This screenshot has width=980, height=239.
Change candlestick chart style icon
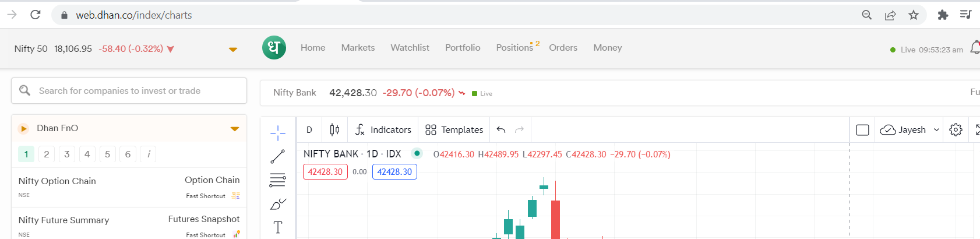[334, 129]
